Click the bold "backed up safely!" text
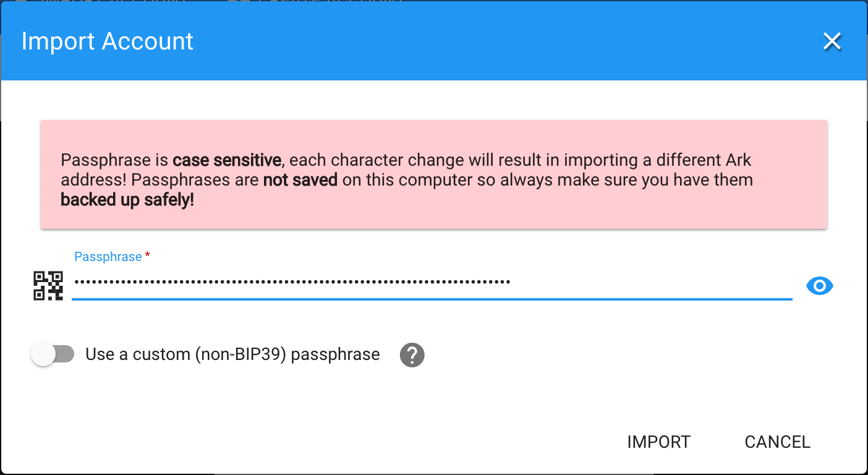868x475 pixels. coord(127,200)
